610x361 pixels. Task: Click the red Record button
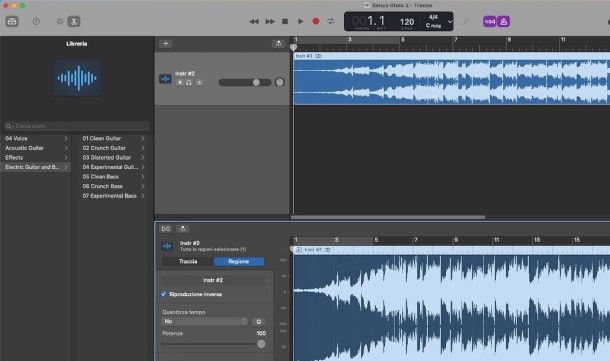[x=316, y=21]
